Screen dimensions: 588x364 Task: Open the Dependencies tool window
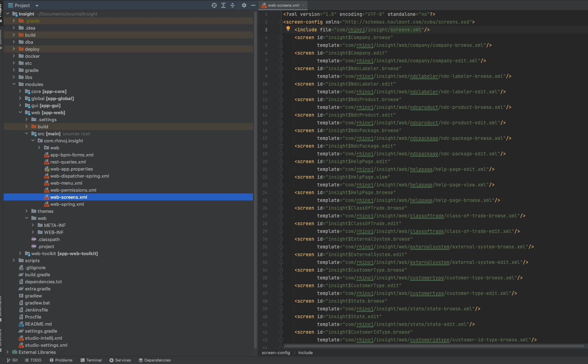(154, 360)
